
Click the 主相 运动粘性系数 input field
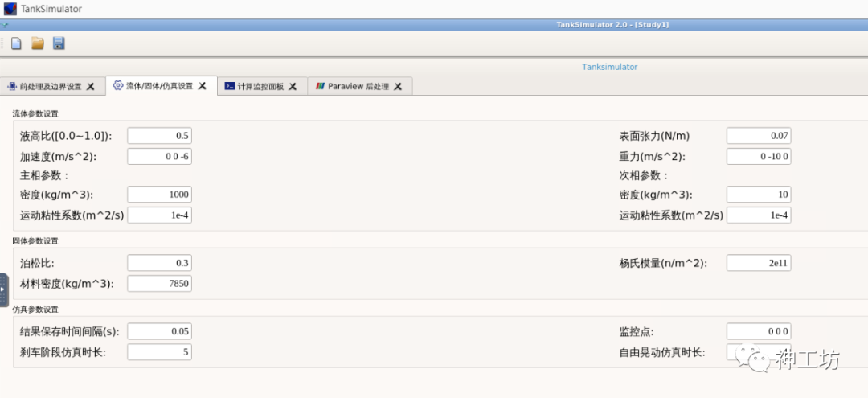click(159, 215)
